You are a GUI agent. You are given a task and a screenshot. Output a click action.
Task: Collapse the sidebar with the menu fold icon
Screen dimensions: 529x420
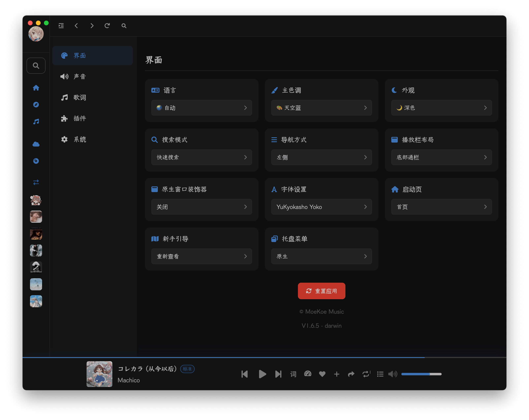[61, 26]
